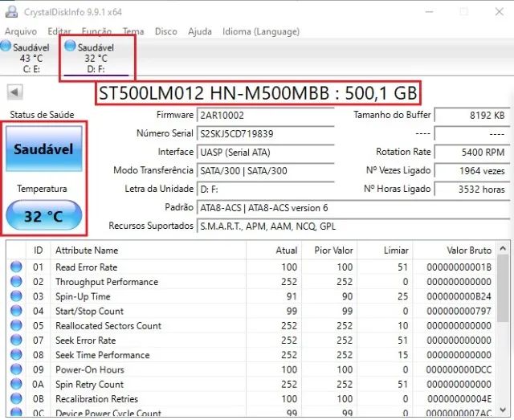Click the Rotation Rate field 5400 RPM
Viewport: 514px width, 420px height.
(x=472, y=153)
